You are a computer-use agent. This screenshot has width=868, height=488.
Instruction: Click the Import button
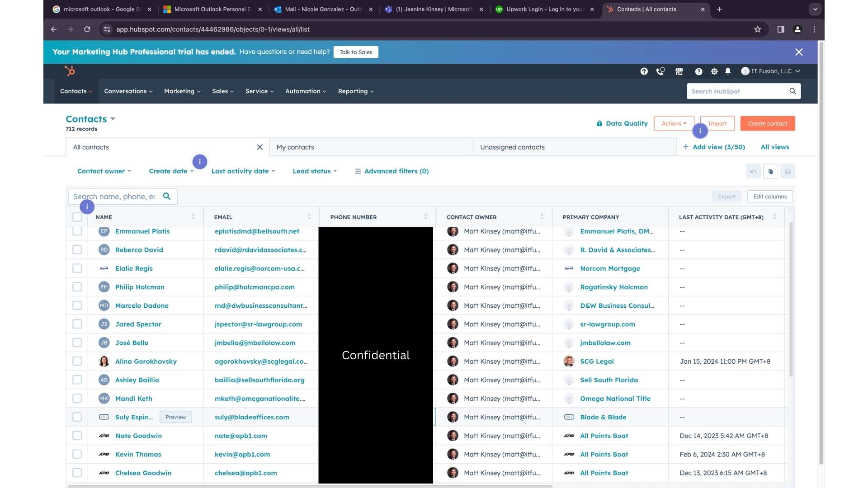tap(717, 123)
